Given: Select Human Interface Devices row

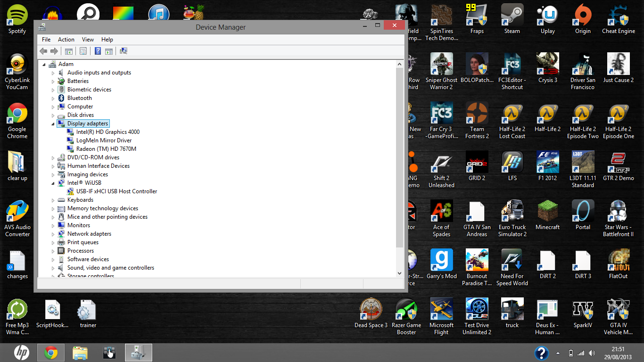Looking at the screenshot, I should [x=99, y=166].
